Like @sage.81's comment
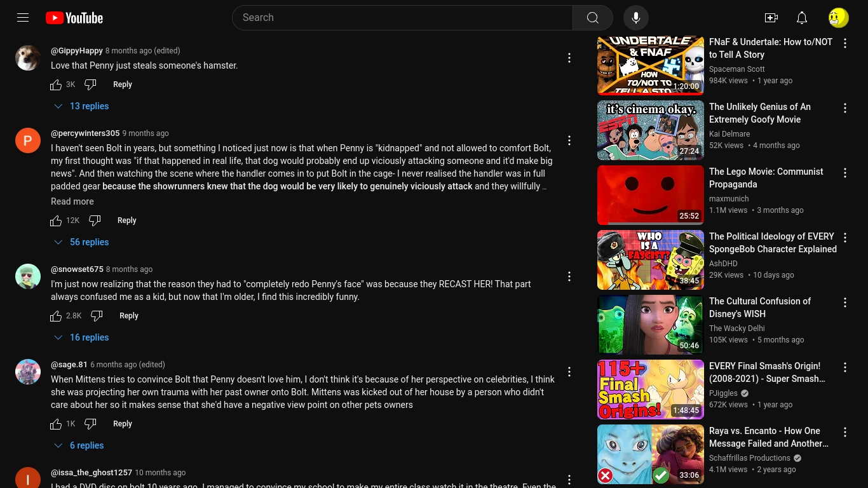868x488 pixels. (x=56, y=424)
